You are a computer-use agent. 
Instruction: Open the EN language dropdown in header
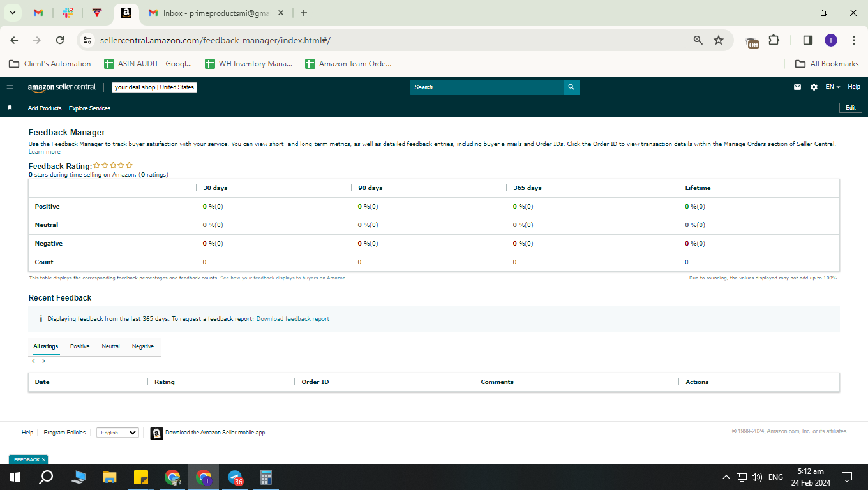click(x=832, y=87)
